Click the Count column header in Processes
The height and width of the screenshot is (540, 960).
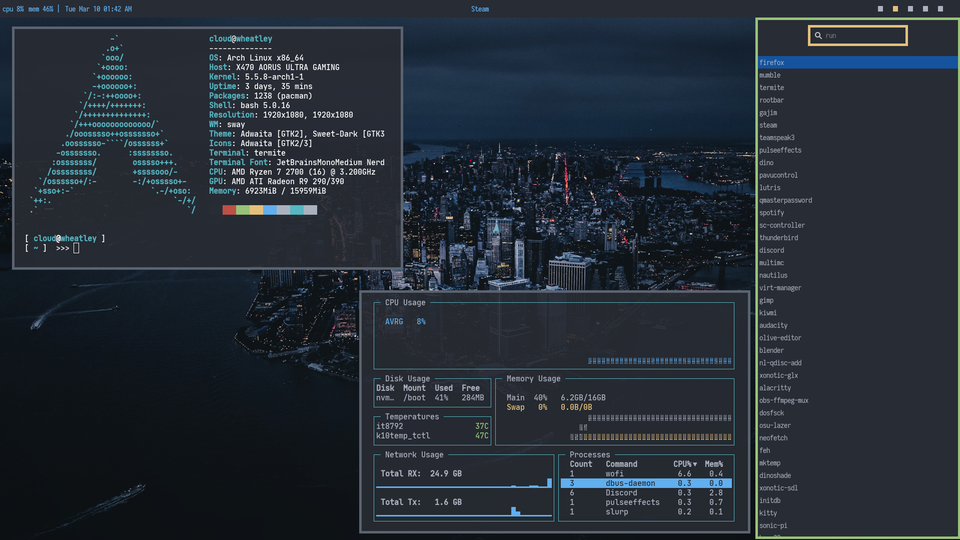click(580, 464)
